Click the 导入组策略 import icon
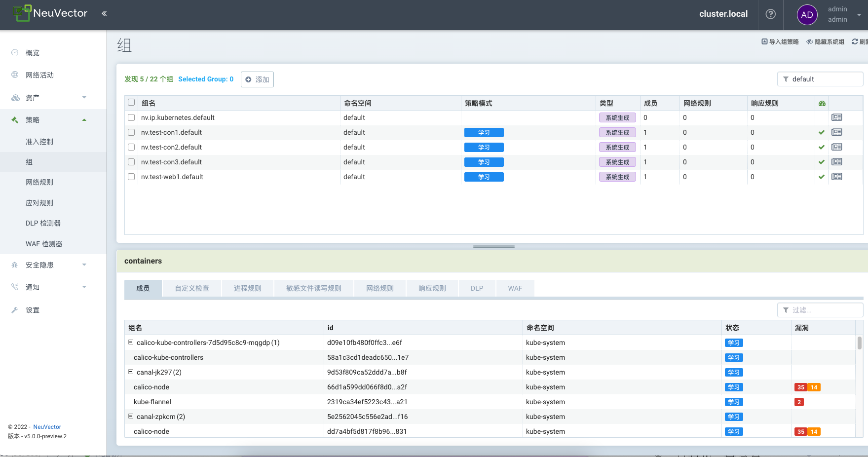 [764, 42]
